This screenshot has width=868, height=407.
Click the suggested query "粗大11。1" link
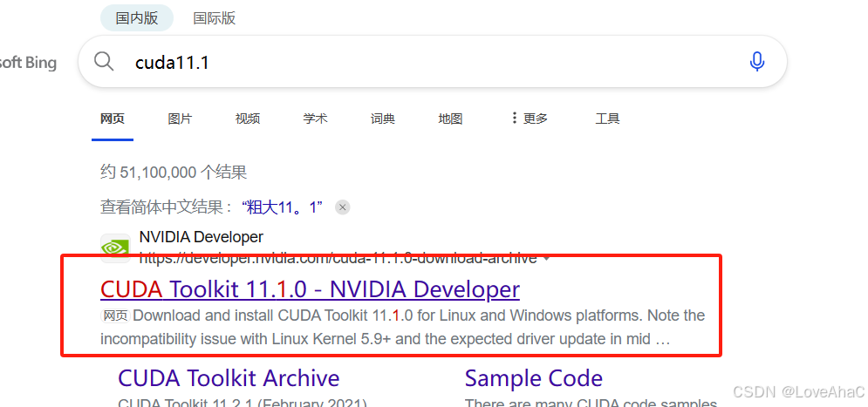point(283,207)
